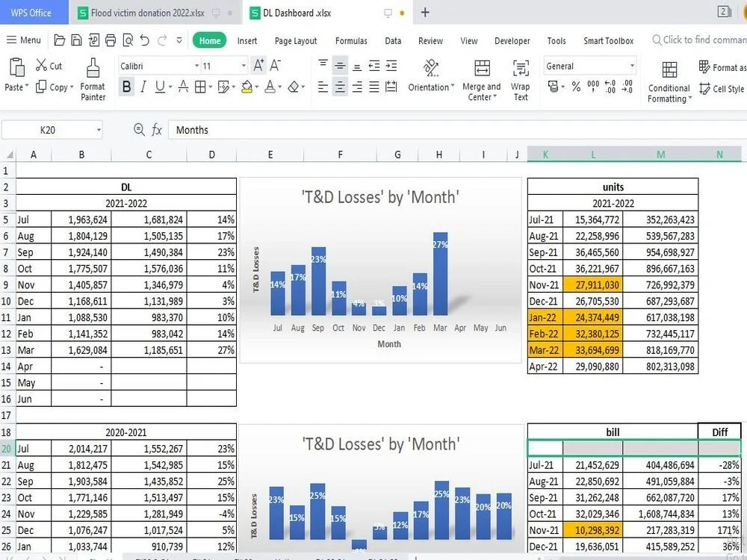Switch to the Formulas tab
Screen dimensions: 747x560
(351, 41)
